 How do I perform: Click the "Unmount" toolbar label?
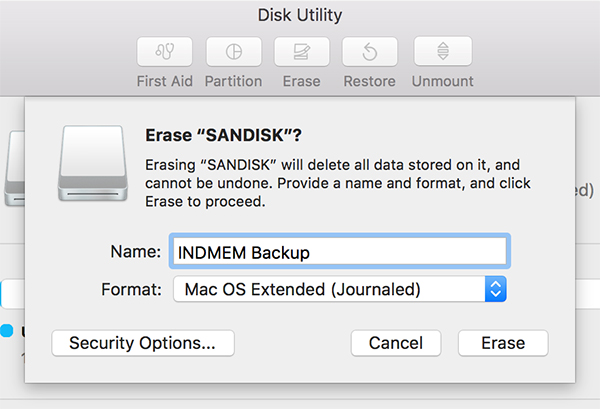point(443,80)
